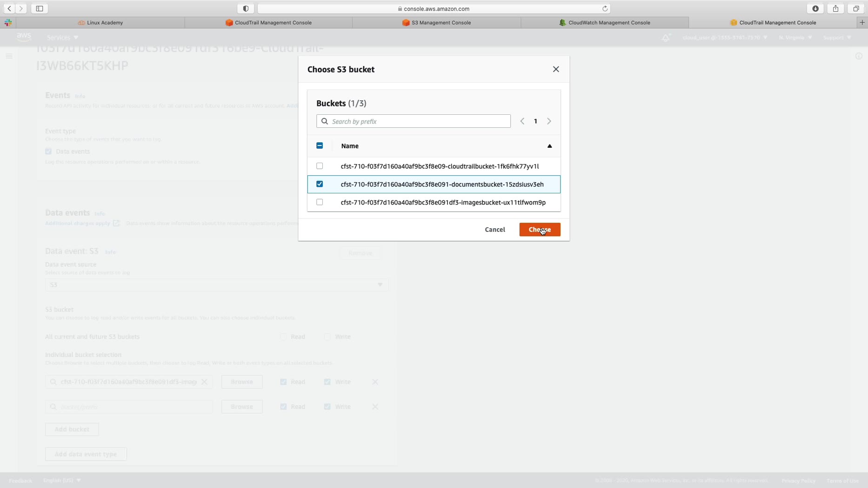Switch to the CloudWatch Management Console tab
The image size is (868, 488).
605,22
